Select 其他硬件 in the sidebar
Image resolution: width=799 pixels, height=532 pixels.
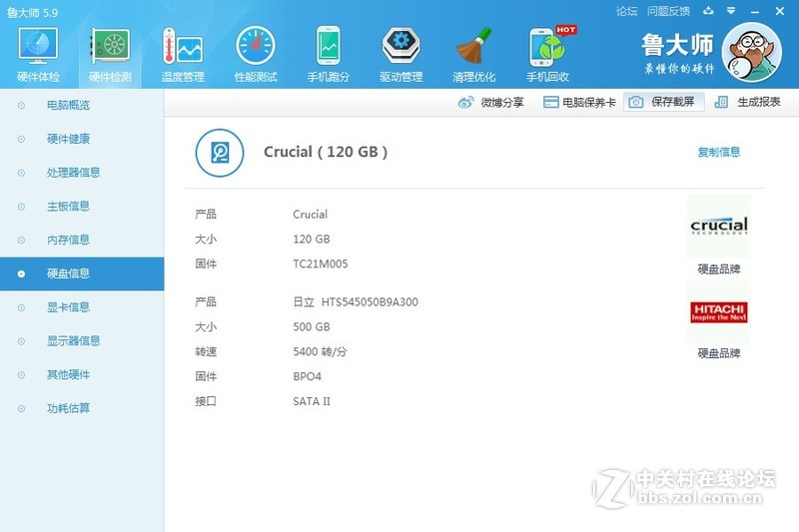click(82, 374)
